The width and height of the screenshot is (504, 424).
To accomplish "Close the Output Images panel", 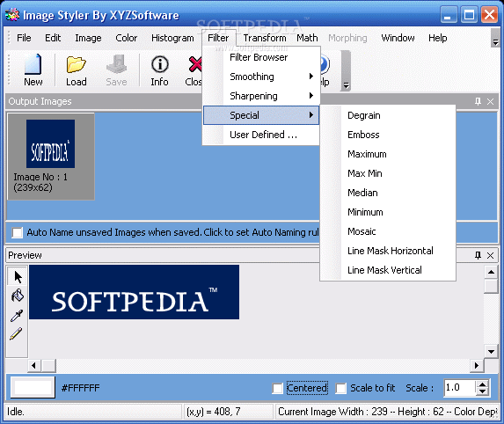I will click(x=490, y=101).
